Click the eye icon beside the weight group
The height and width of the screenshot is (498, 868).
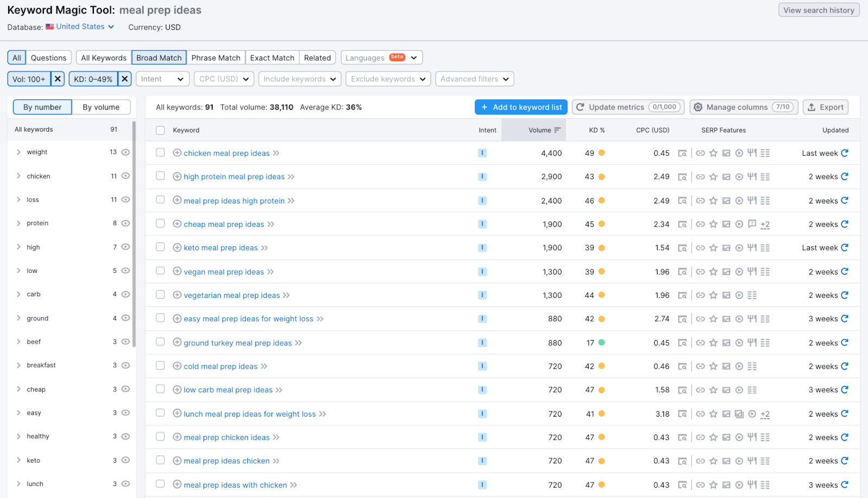click(x=125, y=152)
